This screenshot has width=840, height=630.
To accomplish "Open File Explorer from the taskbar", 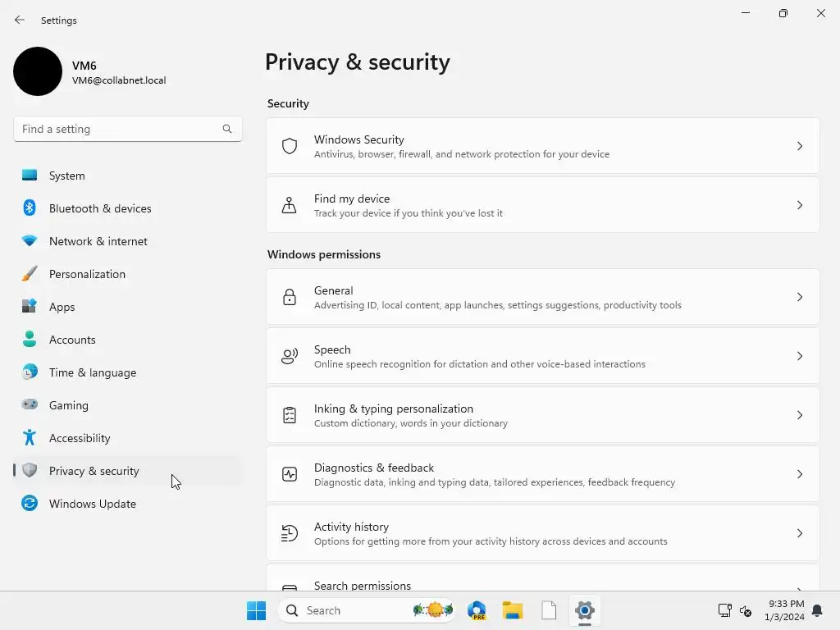I will [x=513, y=610].
